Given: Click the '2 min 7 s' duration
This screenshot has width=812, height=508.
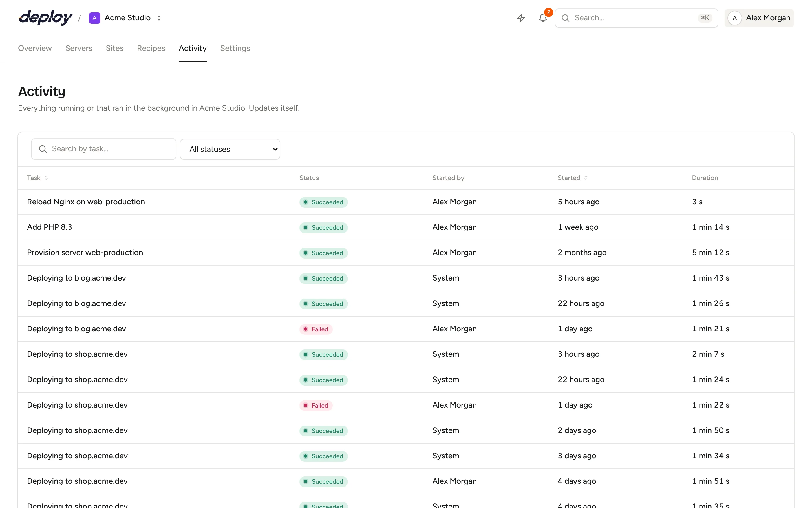Looking at the screenshot, I should coord(708,354).
